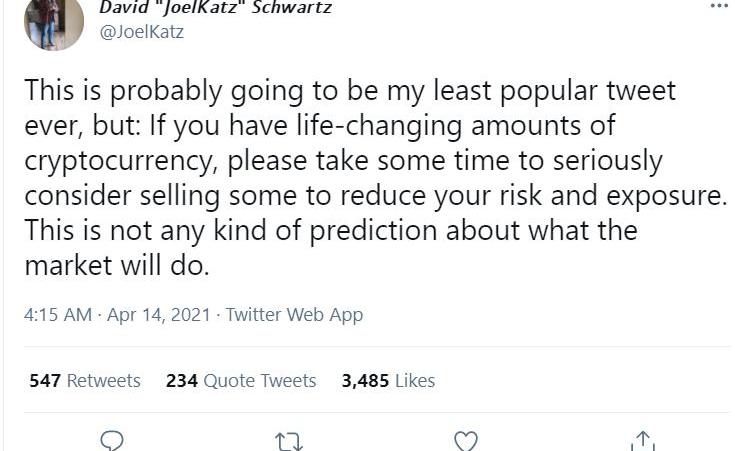Open the author's profile picture

[x=53, y=23]
